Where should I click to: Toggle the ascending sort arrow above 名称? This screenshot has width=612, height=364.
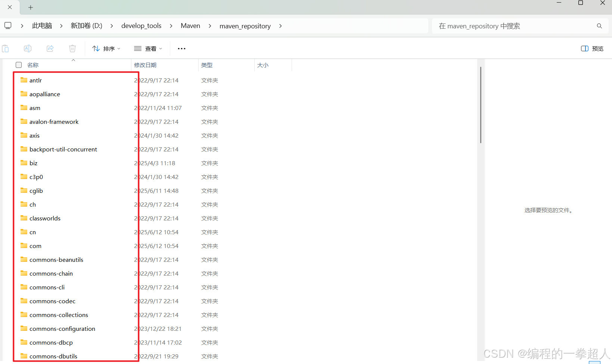(73, 60)
